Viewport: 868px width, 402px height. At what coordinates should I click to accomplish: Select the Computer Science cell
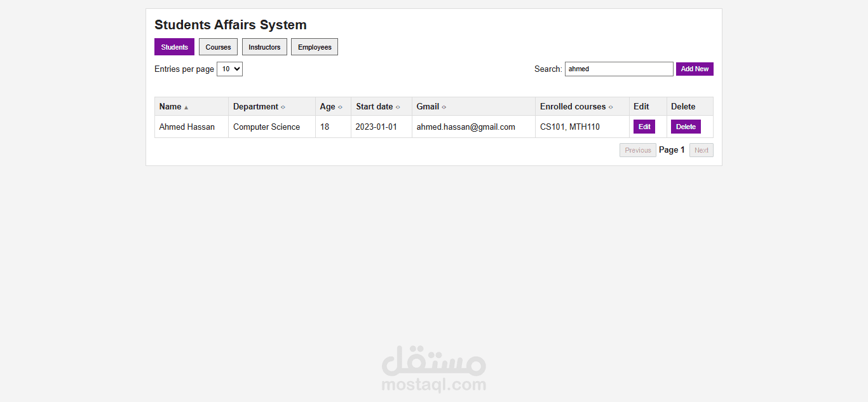[x=272, y=127]
